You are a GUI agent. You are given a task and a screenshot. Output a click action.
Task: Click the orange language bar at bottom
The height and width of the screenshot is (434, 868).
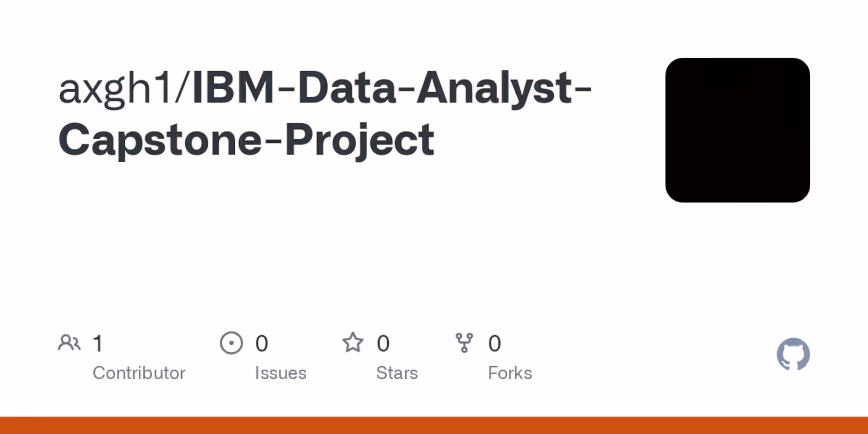tap(434, 425)
